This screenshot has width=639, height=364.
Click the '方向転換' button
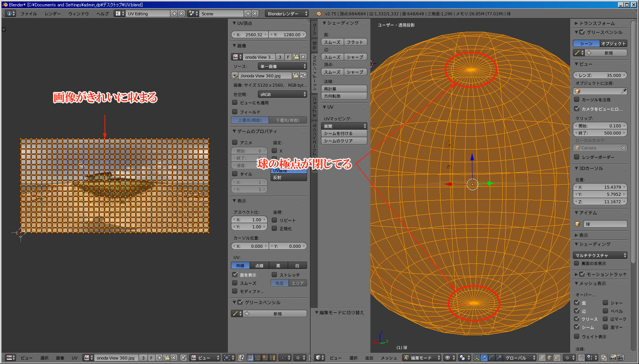tap(344, 96)
